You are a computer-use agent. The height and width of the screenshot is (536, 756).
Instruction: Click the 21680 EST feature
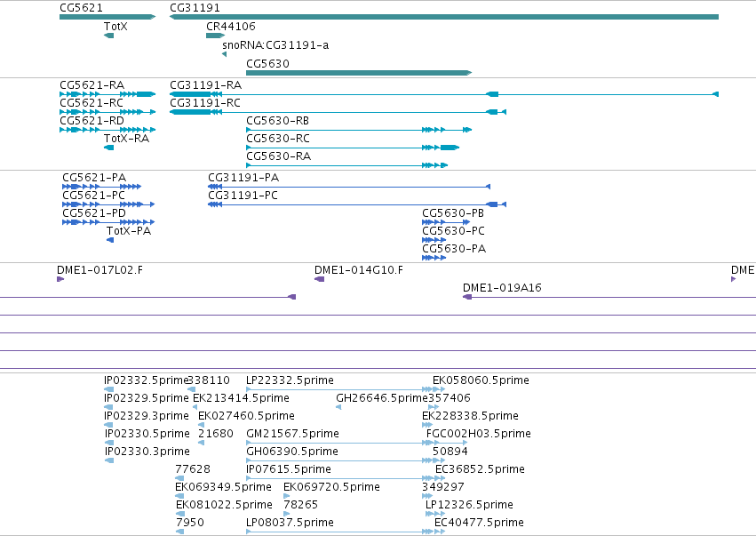tap(201, 443)
